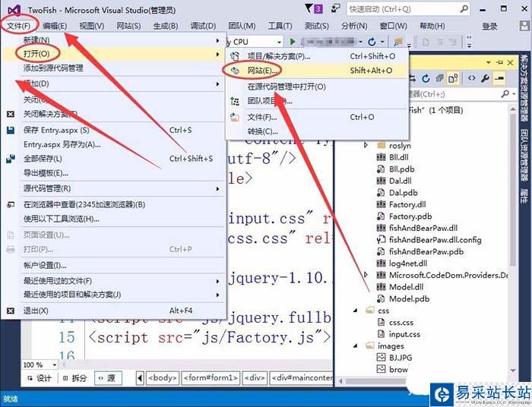Switch to 设计 design view
Viewport: 532px width, 407px height.
pos(40,378)
